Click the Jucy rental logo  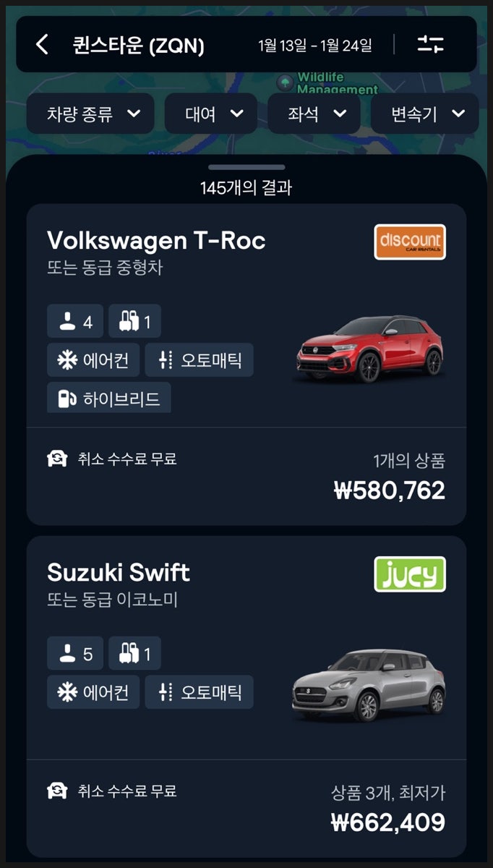[x=410, y=574]
